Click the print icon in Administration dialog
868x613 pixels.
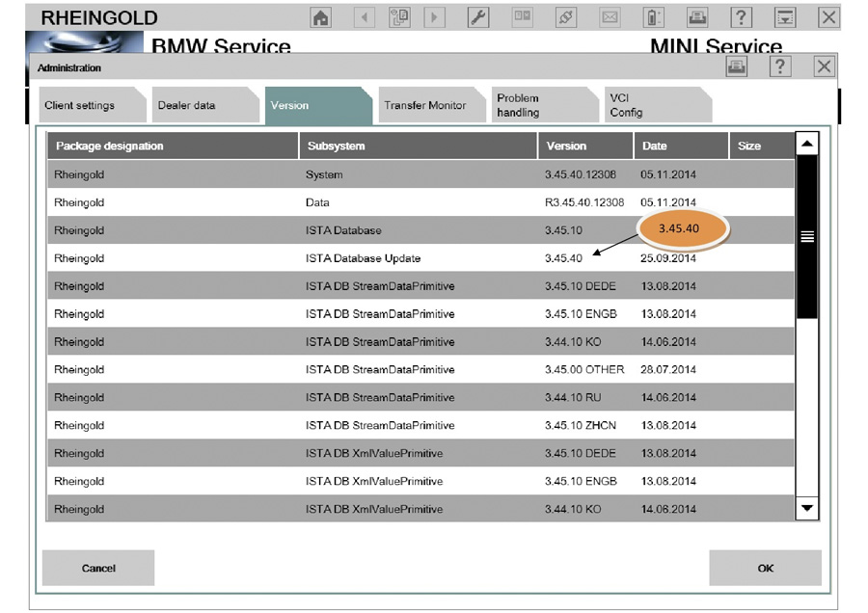pyautogui.click(x=736, y=67)
